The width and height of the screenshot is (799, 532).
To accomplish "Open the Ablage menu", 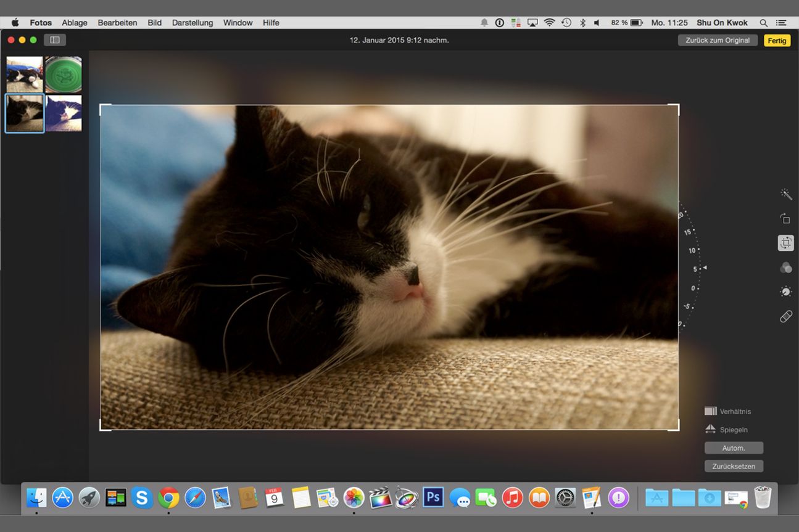I will click(75, 23).
